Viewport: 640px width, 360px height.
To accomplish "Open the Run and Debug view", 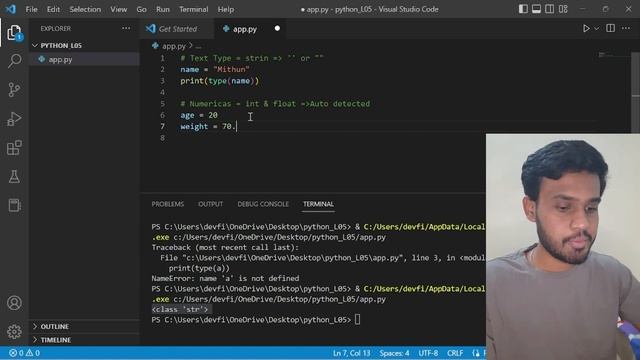I will click(x=14, y=119).
